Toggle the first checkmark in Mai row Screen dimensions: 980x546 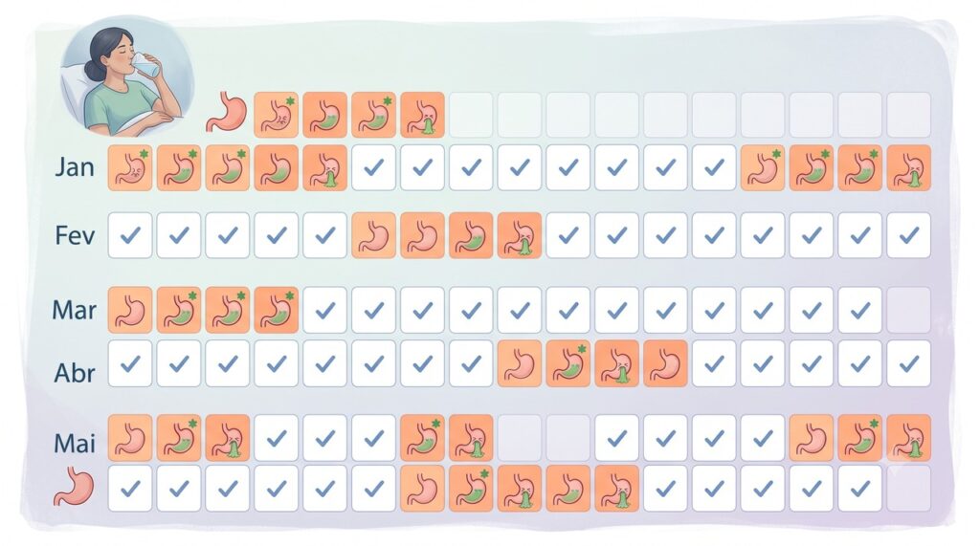click(277, 439)
